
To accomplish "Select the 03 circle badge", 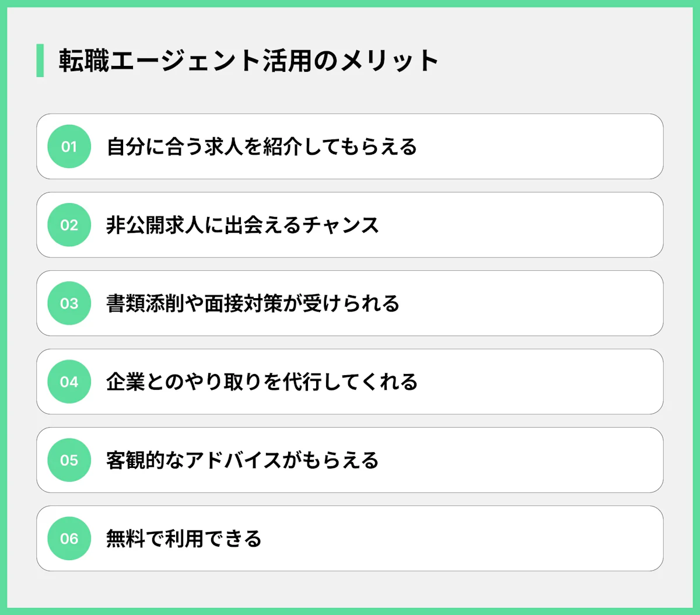I will click(69, 303).
